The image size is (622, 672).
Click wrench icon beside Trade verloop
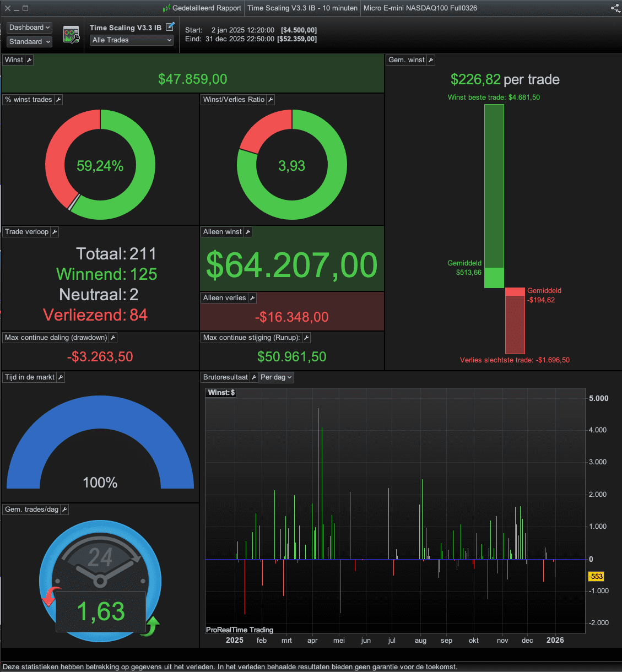pyautogui.click(x=55, y=232)
